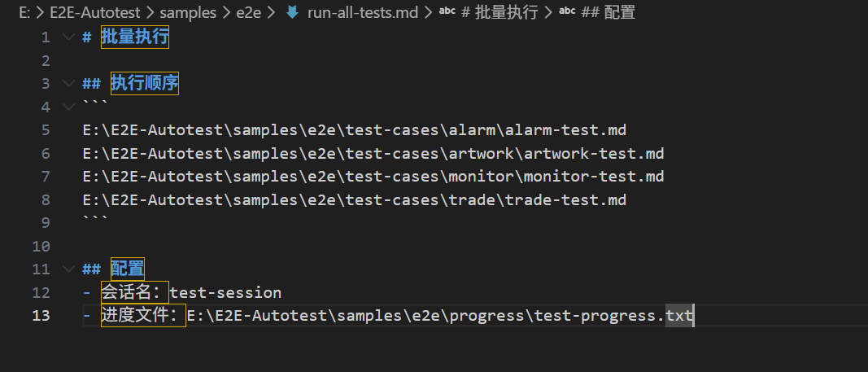Click line number 5 in the gutter

[x=46, y=130]
